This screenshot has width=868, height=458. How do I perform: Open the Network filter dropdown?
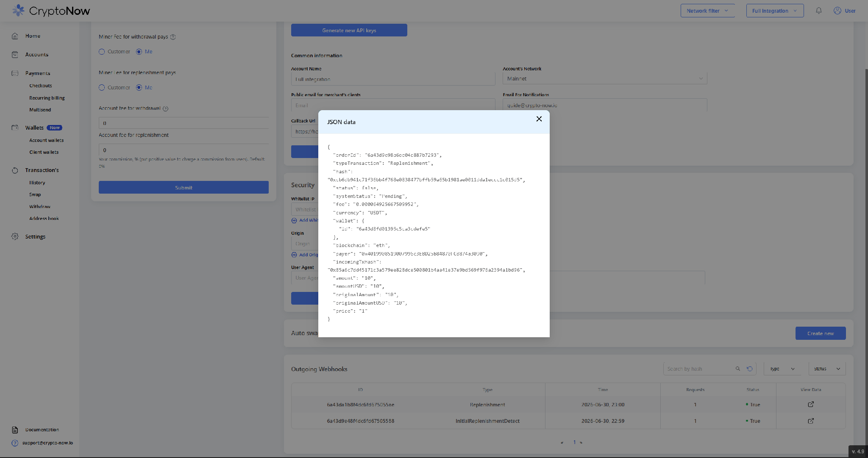pos(707,11)
